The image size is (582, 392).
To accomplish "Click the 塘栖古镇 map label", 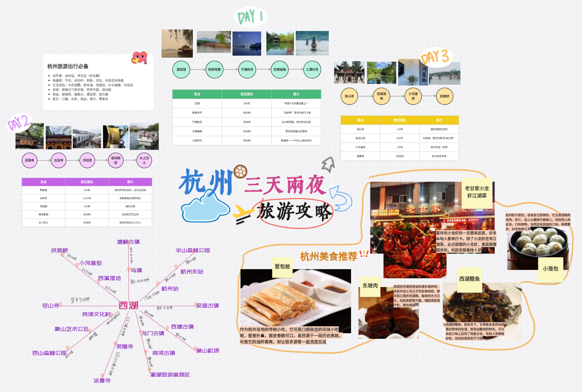I will click(128, 242).
